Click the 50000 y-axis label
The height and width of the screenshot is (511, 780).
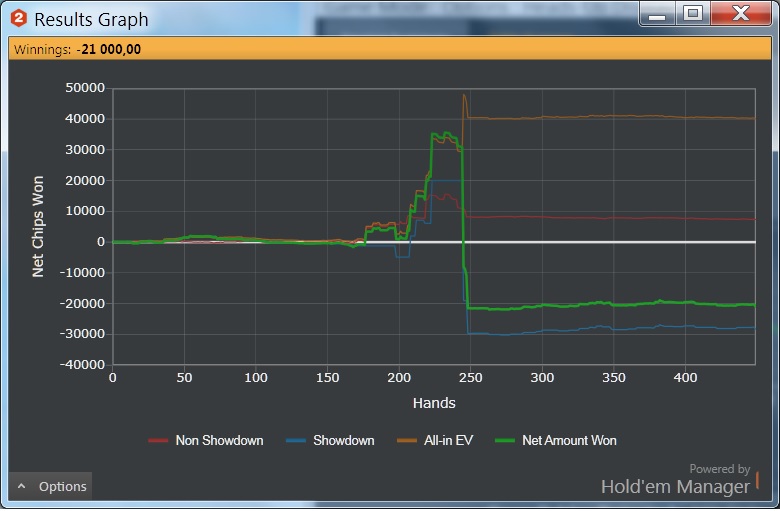pyautogui.click(x=85, y=88)
